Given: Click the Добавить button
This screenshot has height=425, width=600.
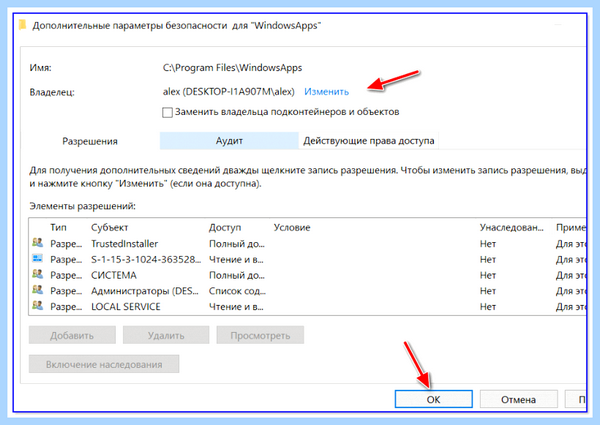Looking at the screenshot, I should [x=72, y=335].
